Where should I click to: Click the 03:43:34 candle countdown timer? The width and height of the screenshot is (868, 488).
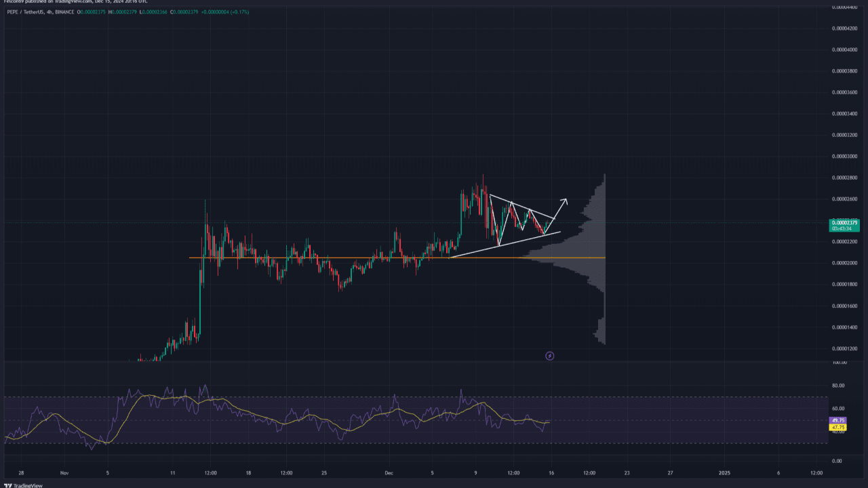coord(842,228)
